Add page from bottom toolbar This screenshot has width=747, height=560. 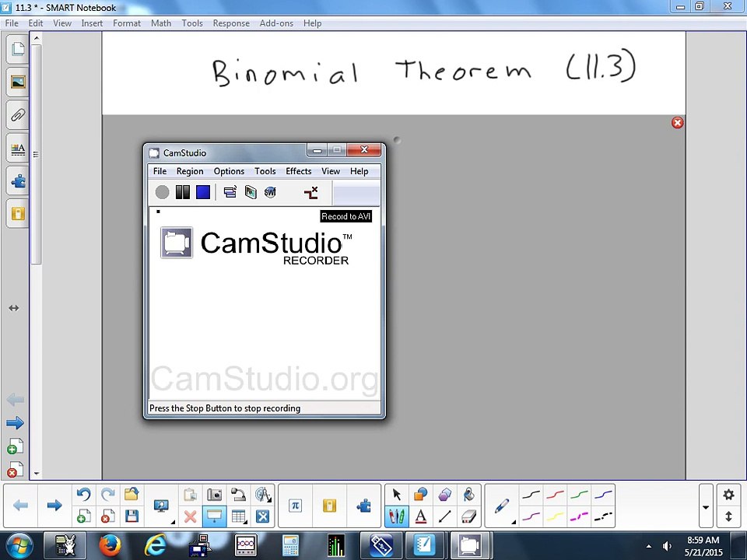tap(84, 516)
